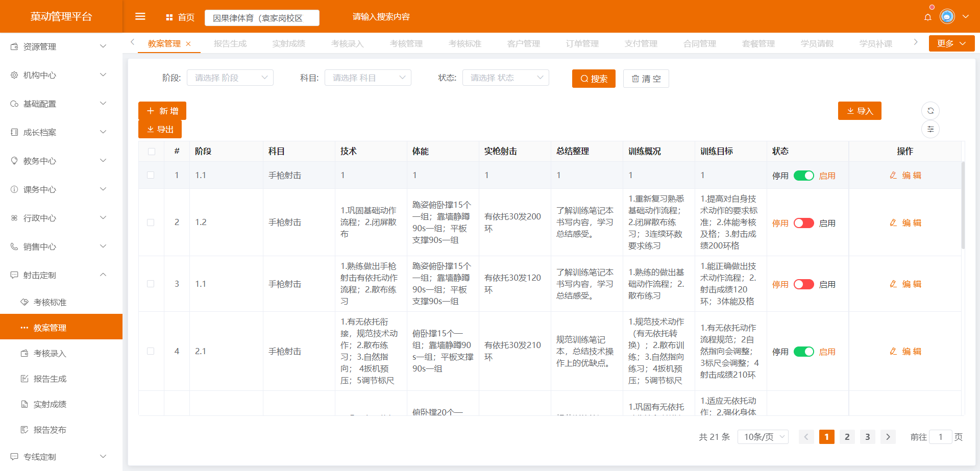980x471 pixels.
Task: Click edit icon for row 3
Action: pos(893,284)
